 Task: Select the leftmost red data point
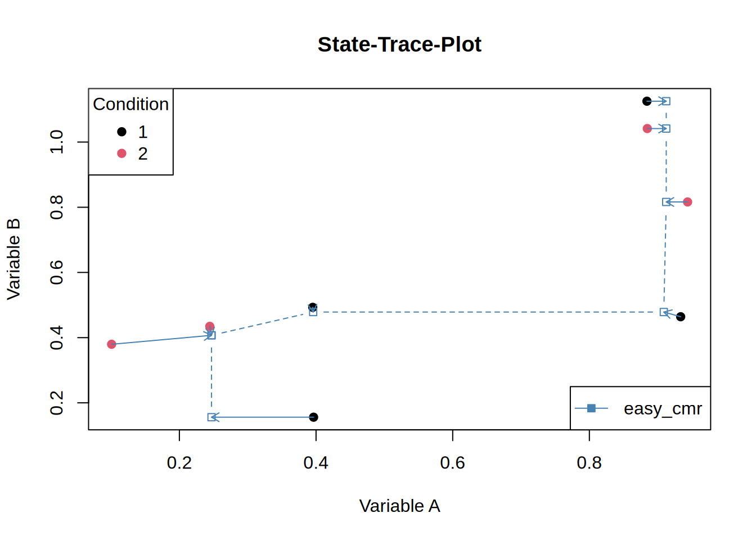[x=111, y=344]
